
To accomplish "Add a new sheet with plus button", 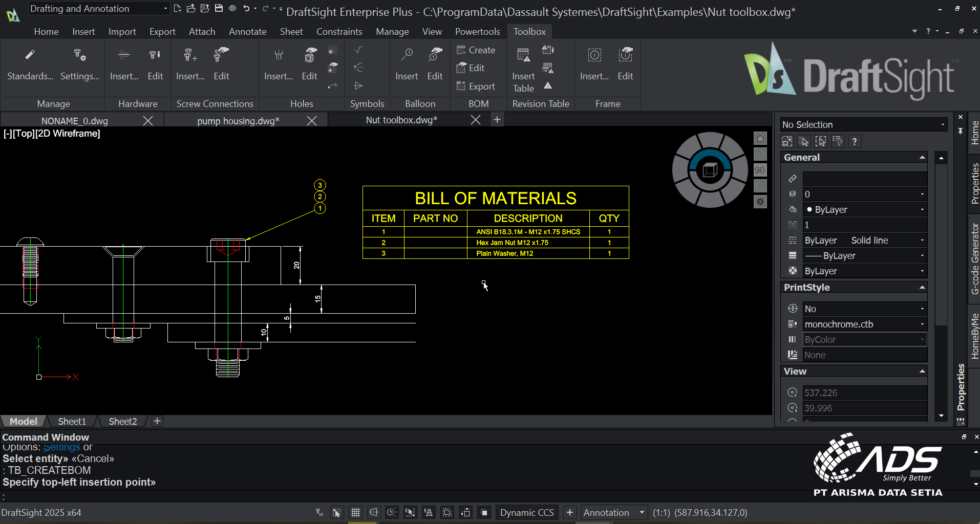I will (157, 421).
